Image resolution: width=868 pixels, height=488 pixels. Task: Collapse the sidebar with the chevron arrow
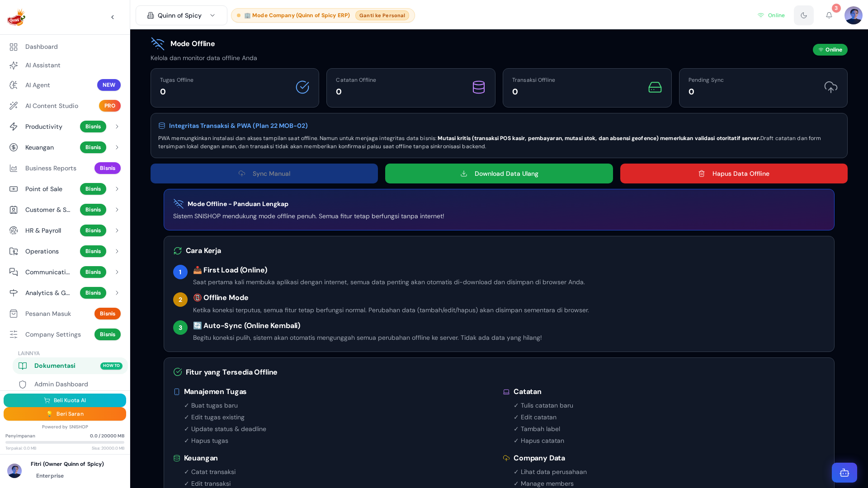tap(113, 17)
